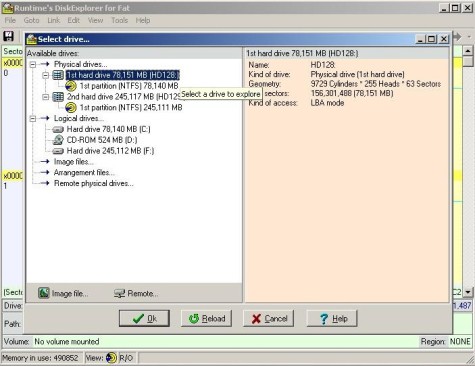Click the arrow icon beside Remote physical drives

pos(45,183)
